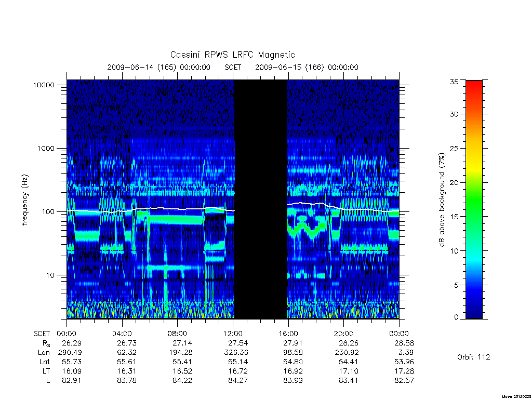Viewport: 532px width, 399px height.
Task: Select Lat value '55.73'
Action: click(72, 362)
